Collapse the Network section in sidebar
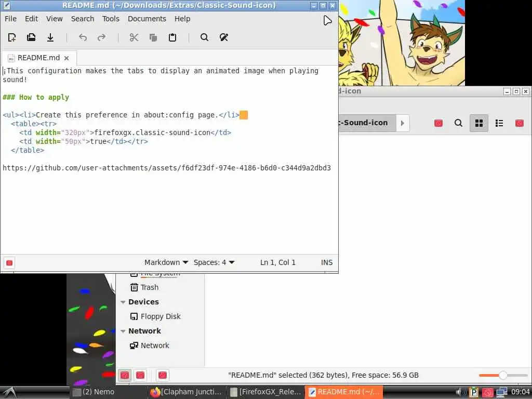The width and height of the screenshot is (532, 399). point(123,331)
